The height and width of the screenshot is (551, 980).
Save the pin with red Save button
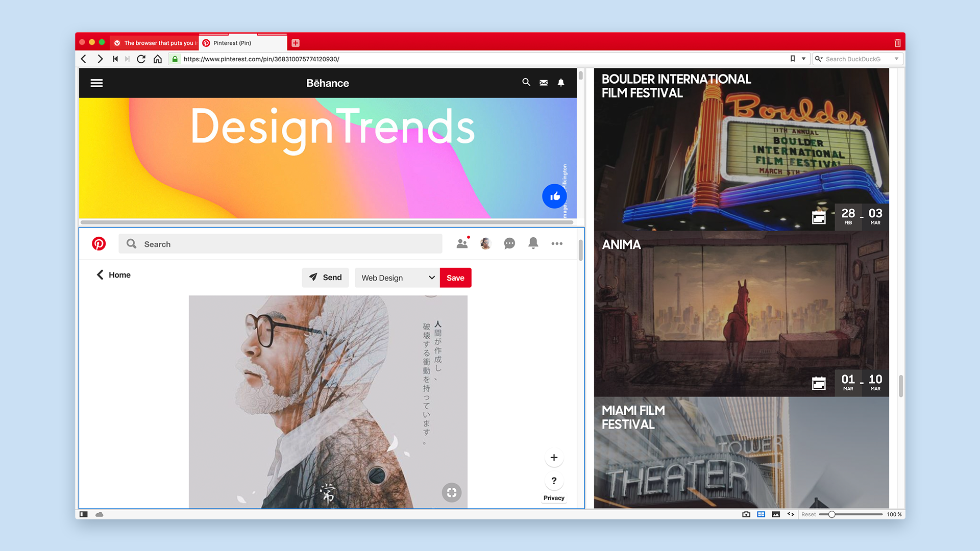[455, 278]
